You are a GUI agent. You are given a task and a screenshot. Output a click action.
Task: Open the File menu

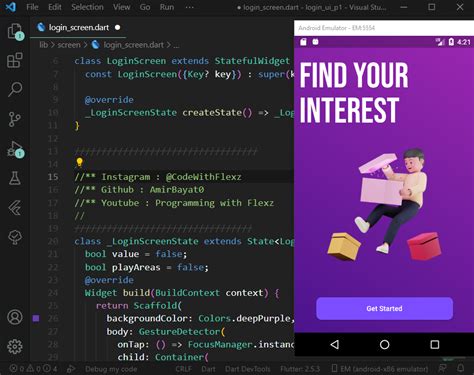(x=32, y=7)
